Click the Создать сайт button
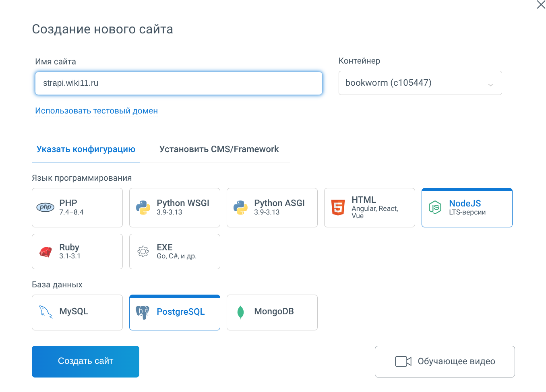 (x=86, y=361)
